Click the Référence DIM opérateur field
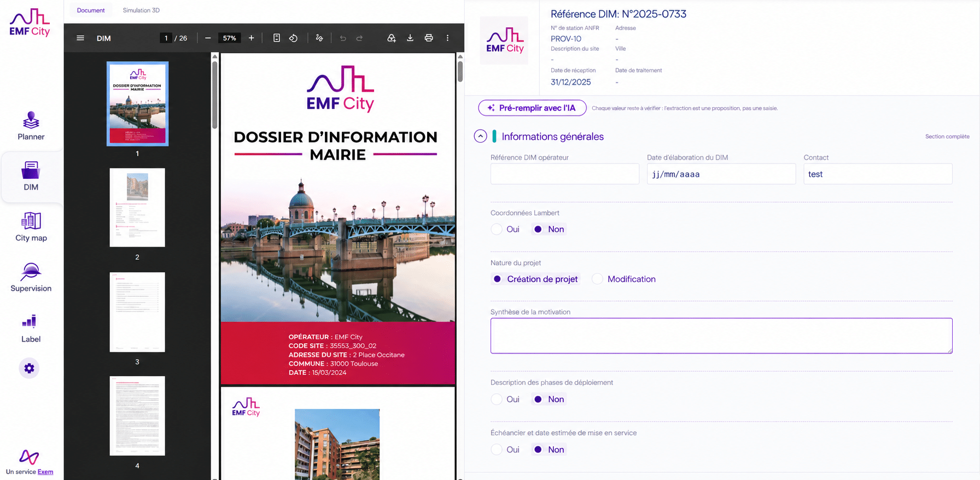 pyautogui.click(x=565, y=174)
